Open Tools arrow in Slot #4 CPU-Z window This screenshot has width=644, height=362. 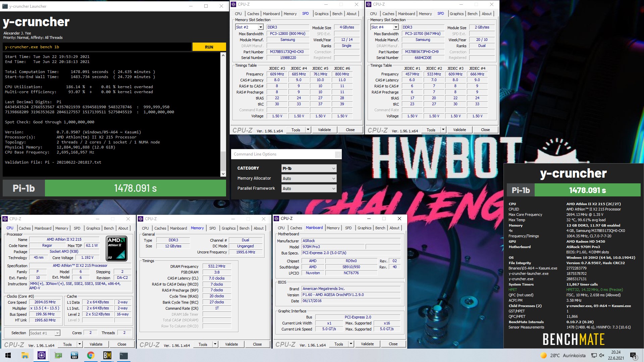443,130
